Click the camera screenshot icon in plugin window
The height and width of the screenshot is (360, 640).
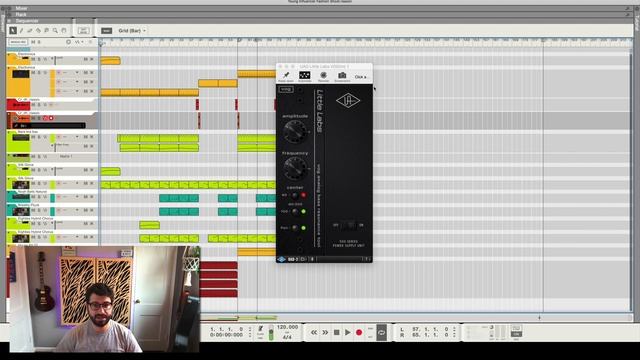click(342, 76)
